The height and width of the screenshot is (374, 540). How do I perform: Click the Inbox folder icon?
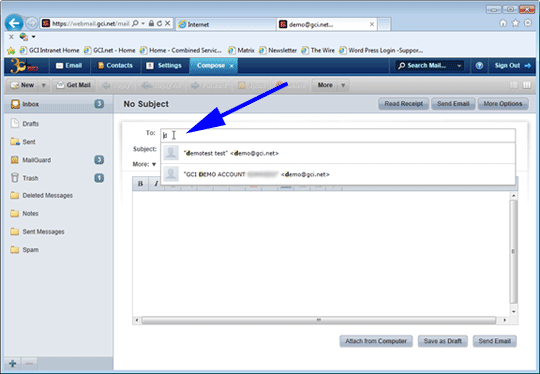click(15, 104)
